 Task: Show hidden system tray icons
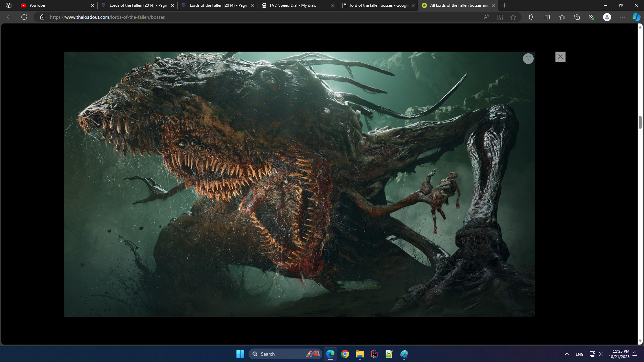pos(567,354)
